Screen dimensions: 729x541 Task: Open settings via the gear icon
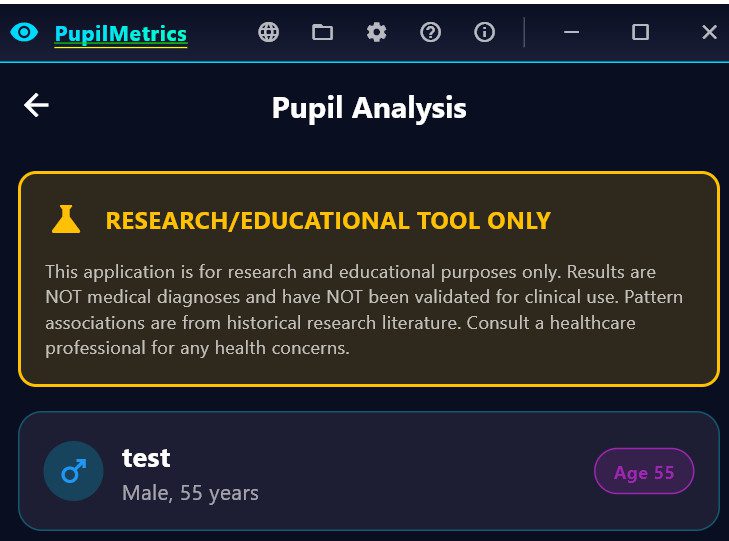(x=376, y=32)
